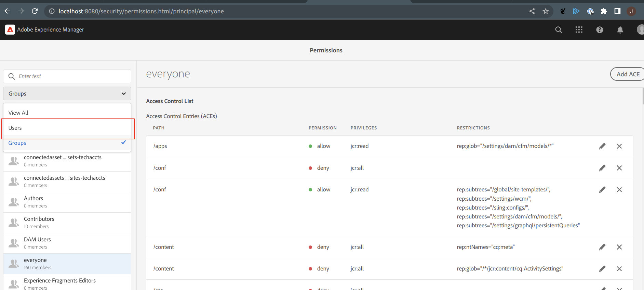Select Experience Fragments Editors group
Viewport: 644px width, 290px height.
(x=67, y=283)
